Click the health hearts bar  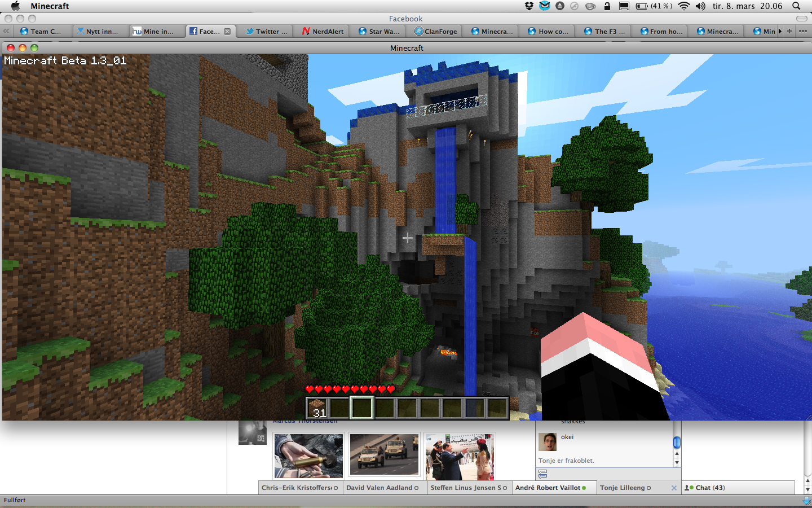tap(350, 389)
